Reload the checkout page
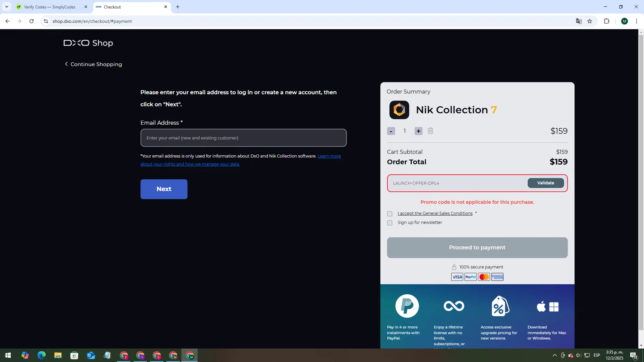The height and width of the screenshot is (362, 644). 31,21
